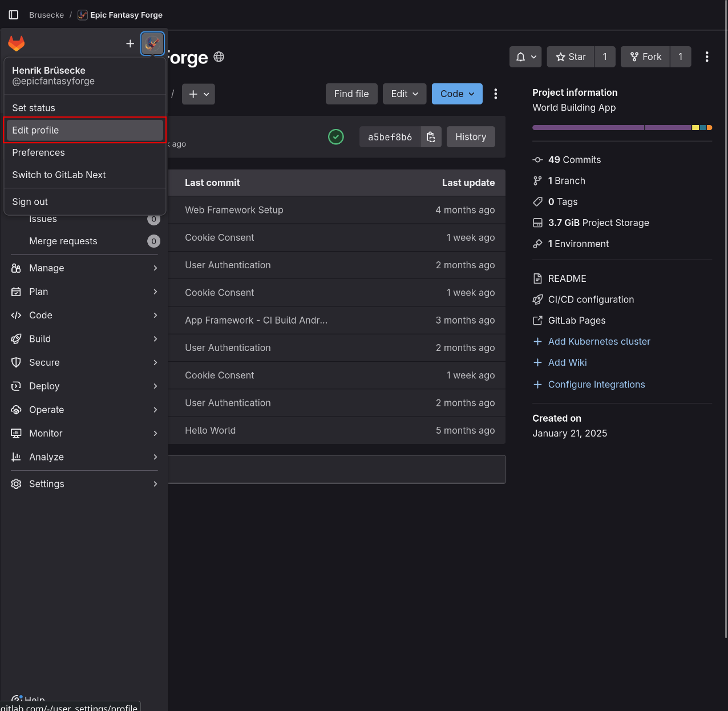
Task: Open the plus button dropdown in the breadcrumb
Action: [x=198, y=94]
